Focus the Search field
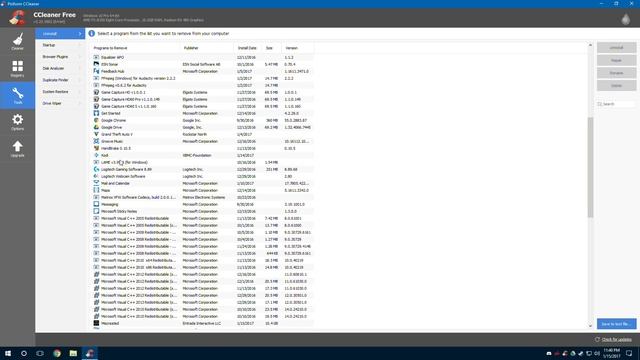 pyautogui.click(x=616, y=104)
